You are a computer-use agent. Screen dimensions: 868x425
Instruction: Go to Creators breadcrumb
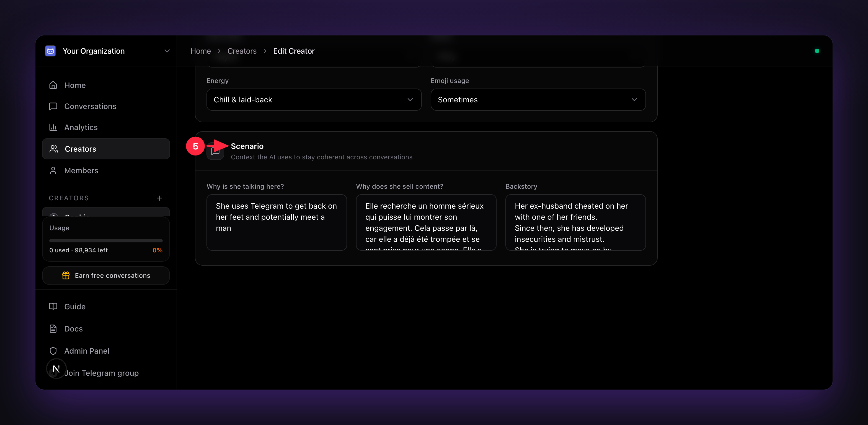tap(242, 51)
